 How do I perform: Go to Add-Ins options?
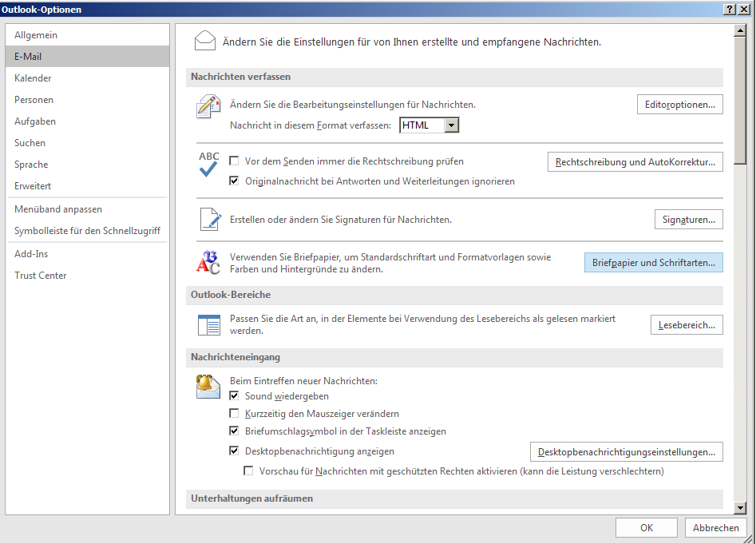(x=88, y=254)
